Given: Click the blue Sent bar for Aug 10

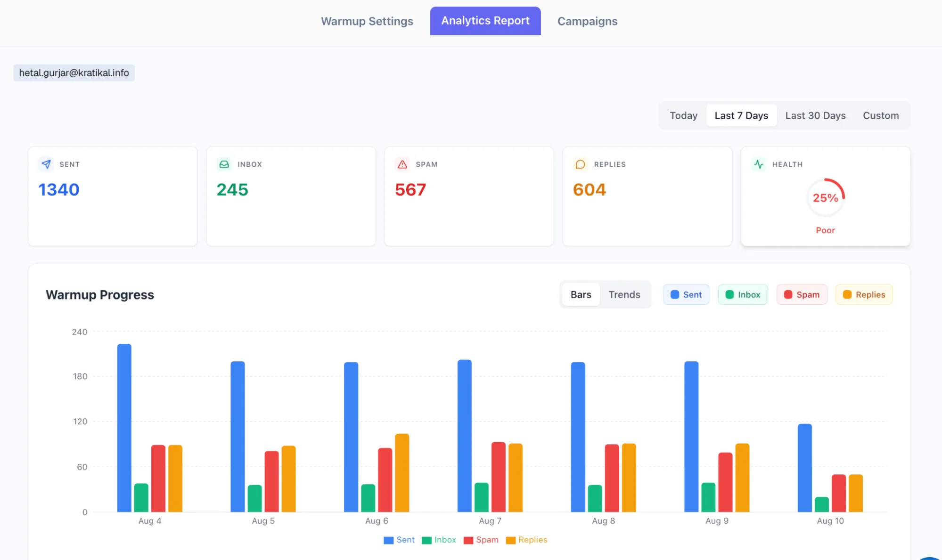Looking at the screenshot, I should 805,468.
